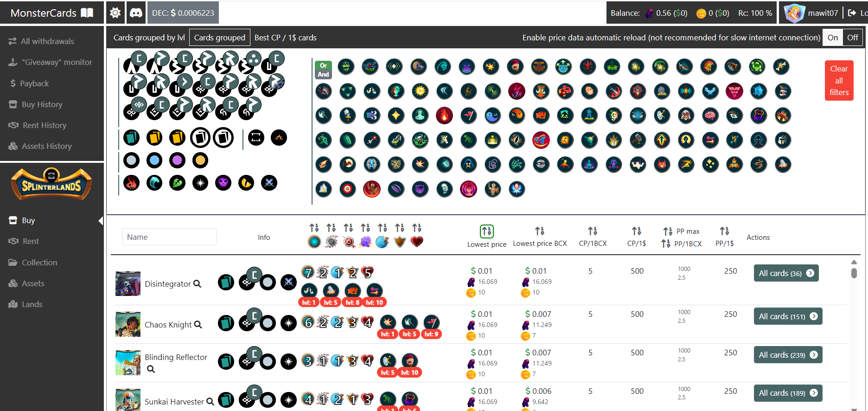Toggle the Or/And filter mode switch
Viewport: 868px width, 411px height.
(x=323, y=70)
